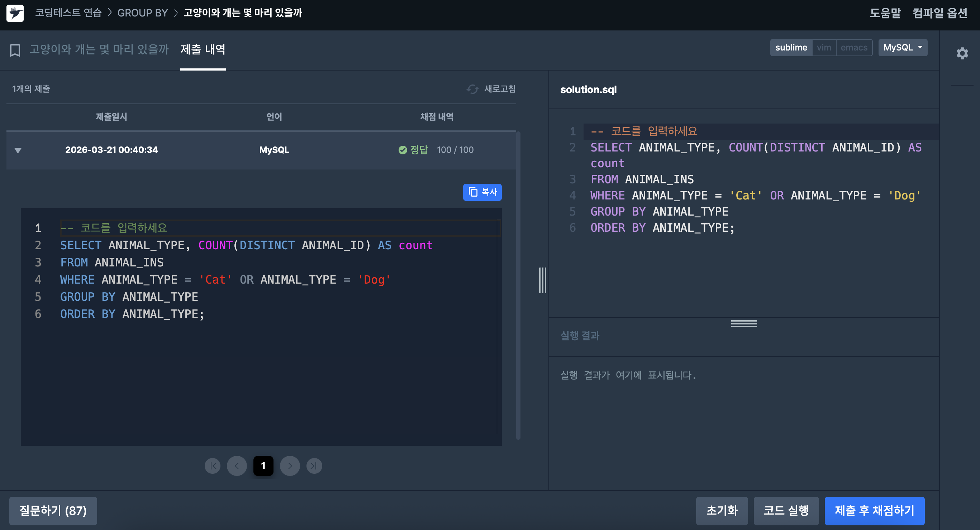Image resolution: width=980 pixels, height=530 pixels.
Task: Jump to last submissions page
Action: [x=314, y=466]
